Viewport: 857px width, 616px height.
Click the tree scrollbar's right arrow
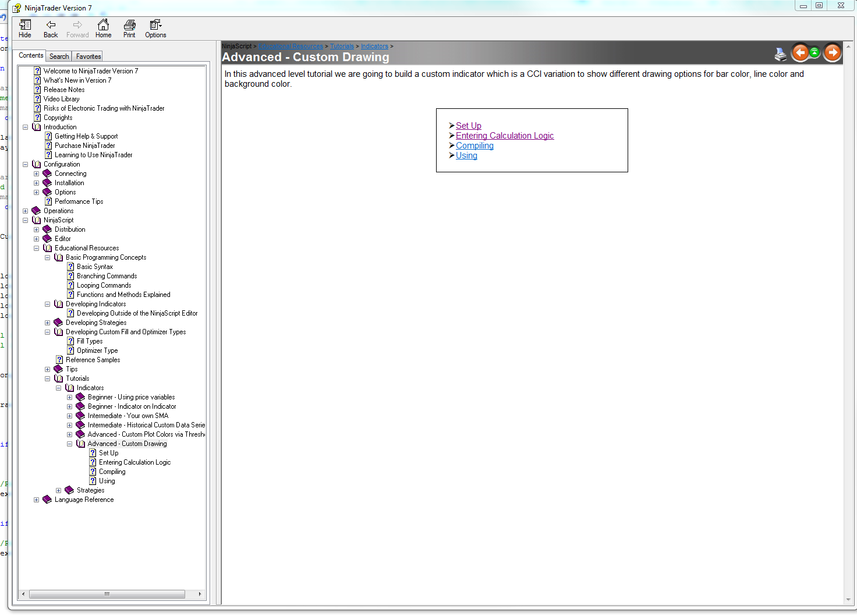200,594
